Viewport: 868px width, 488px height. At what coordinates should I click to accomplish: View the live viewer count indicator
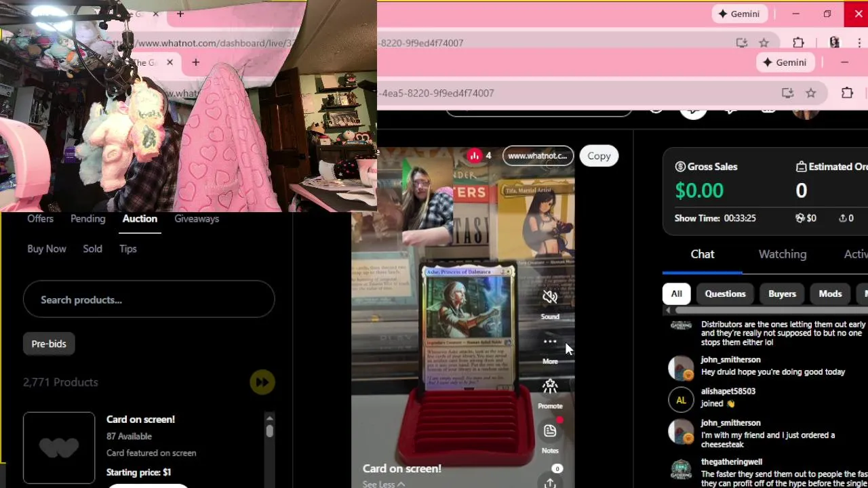click(x=479, y=156)
